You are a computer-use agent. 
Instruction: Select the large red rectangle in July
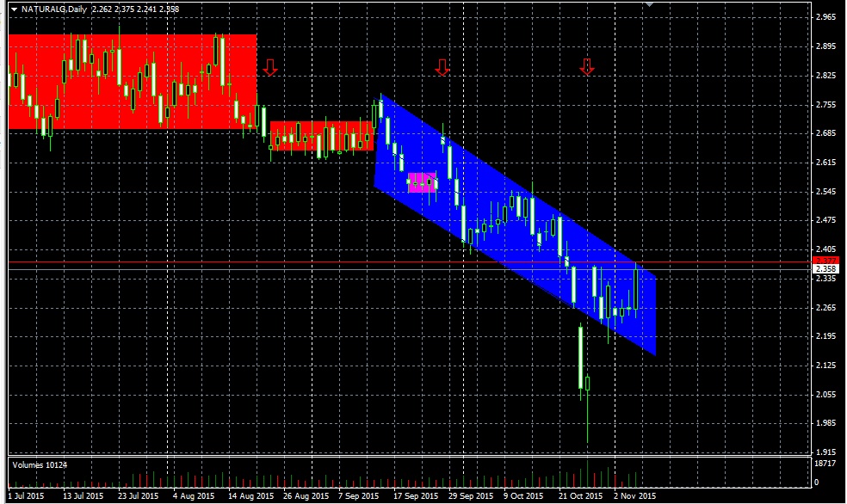[x=129, y=82]
